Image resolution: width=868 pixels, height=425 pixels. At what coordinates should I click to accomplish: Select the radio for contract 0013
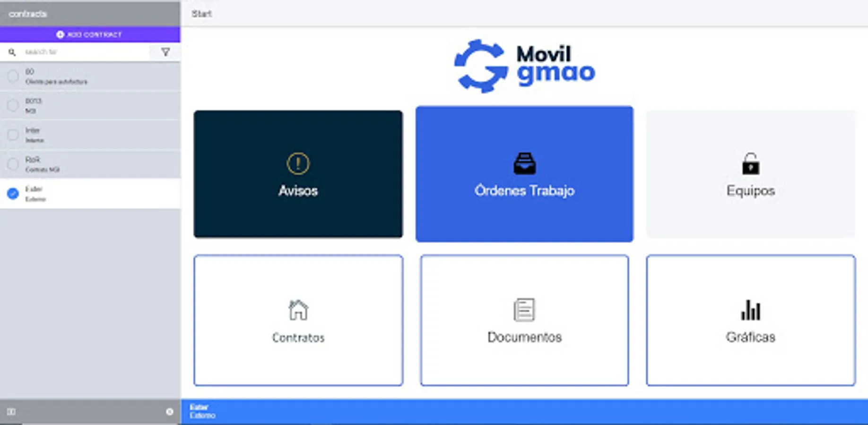point(13,105)
